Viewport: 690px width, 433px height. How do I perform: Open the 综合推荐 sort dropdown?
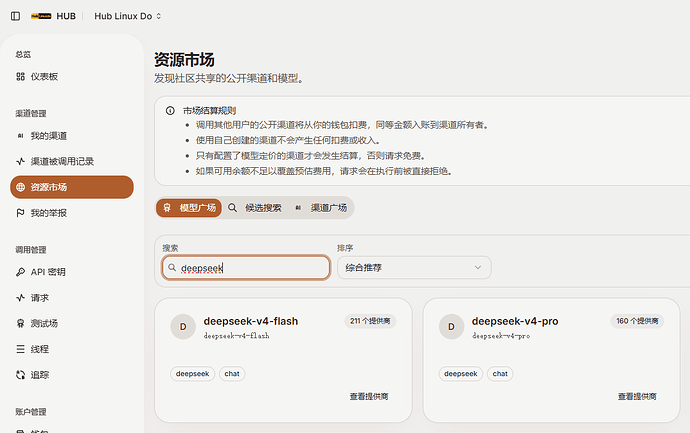414,268
